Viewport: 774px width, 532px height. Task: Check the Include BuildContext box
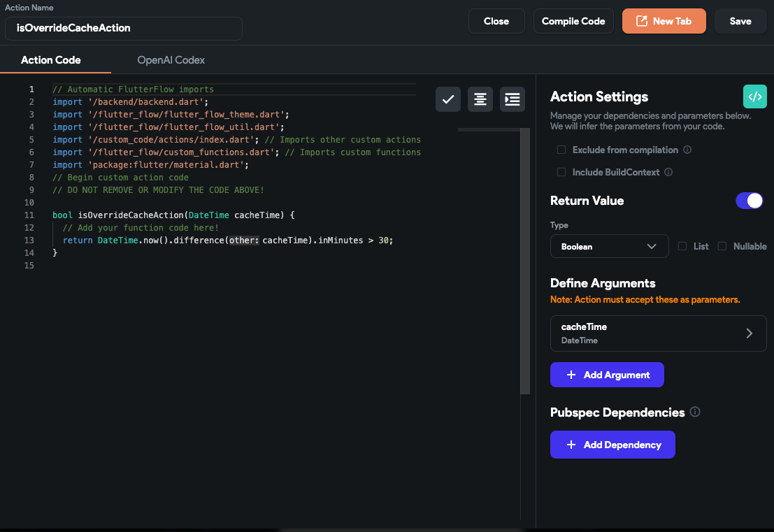click(x=561, y=172)
